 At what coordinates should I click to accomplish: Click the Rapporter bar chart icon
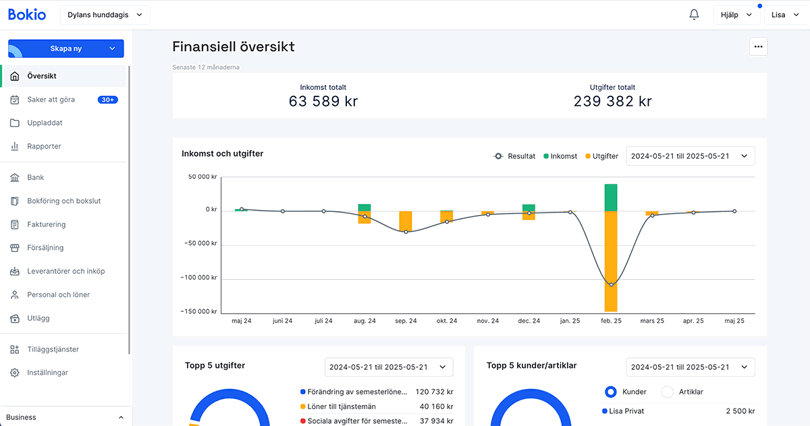15,146
